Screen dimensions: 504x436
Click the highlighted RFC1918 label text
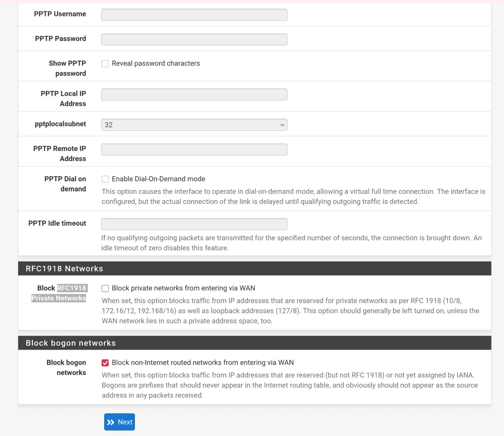pyautogui.click(x=72, y=288)
